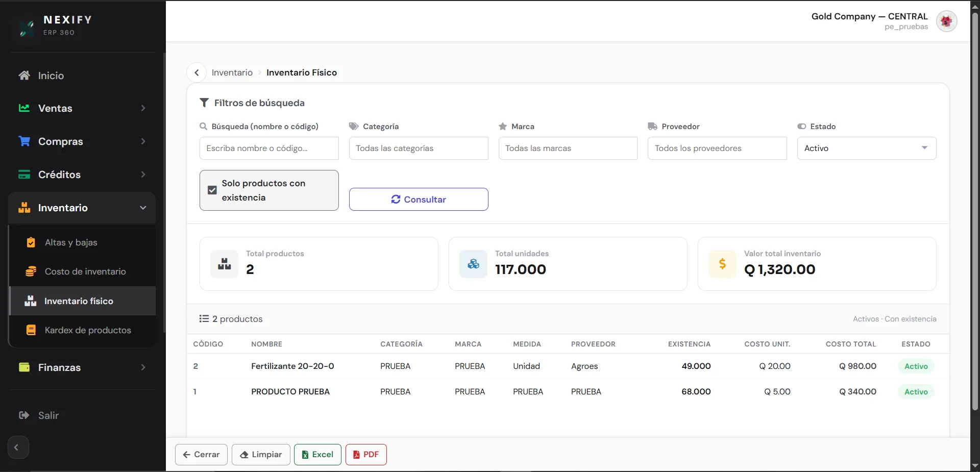Image resolution: width=980 pixels, height=472 pixels.
Task: Click the Búsqueda nombre o código field
Action: (269, 148)
